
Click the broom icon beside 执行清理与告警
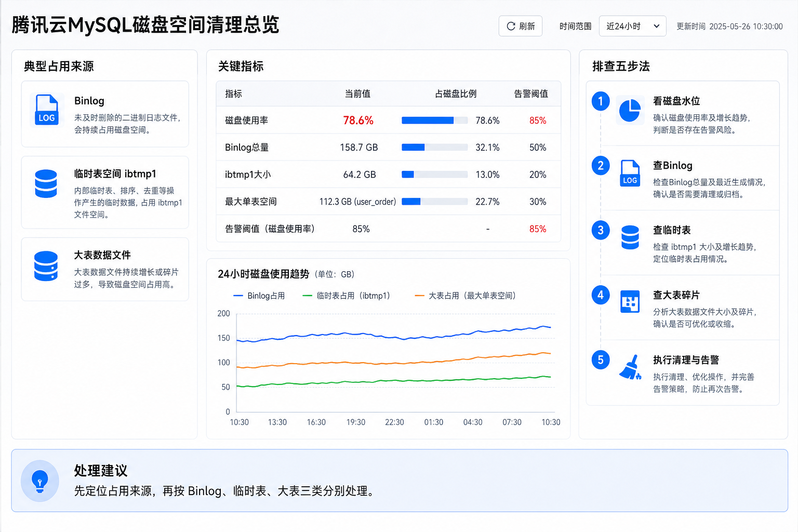tap(630, 367)
